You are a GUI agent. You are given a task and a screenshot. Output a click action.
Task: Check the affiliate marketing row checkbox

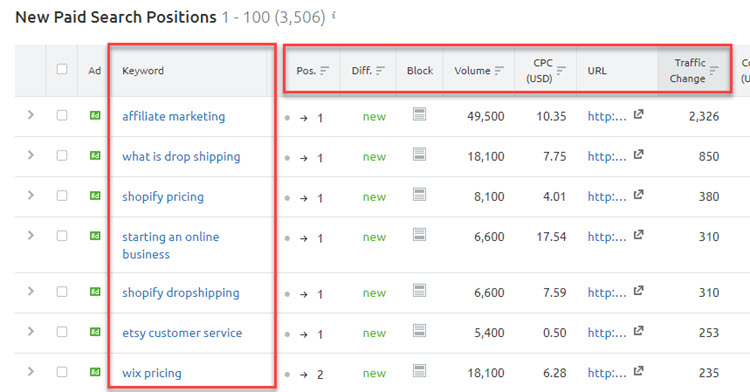pos(62,115)
